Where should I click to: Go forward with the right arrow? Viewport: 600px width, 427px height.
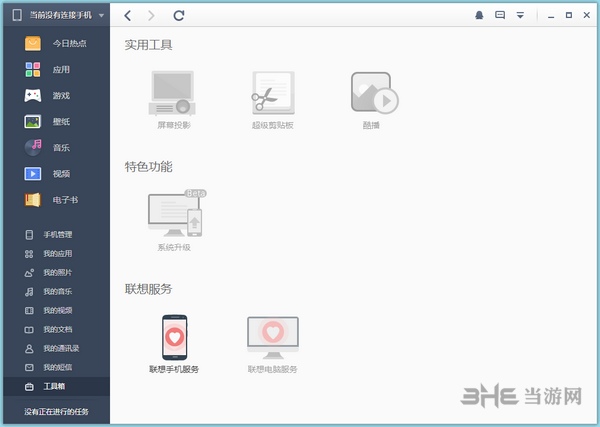(152, 16)
